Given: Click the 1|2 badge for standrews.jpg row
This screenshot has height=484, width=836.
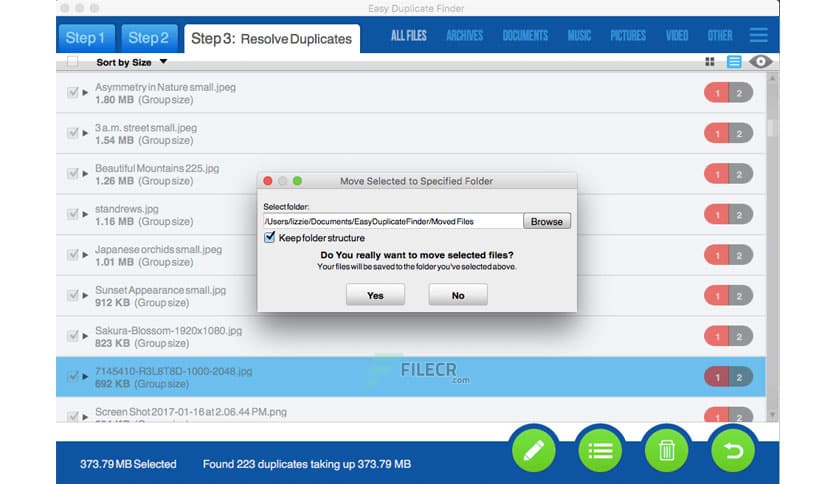Looking at the screenshot, I should point(728,214).
